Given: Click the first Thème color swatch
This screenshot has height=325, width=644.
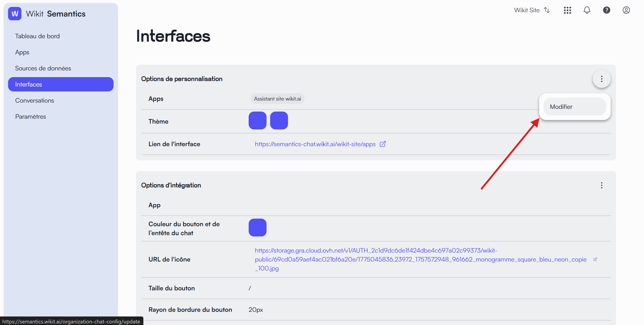Looking at the screenshot, I should 257,121.
